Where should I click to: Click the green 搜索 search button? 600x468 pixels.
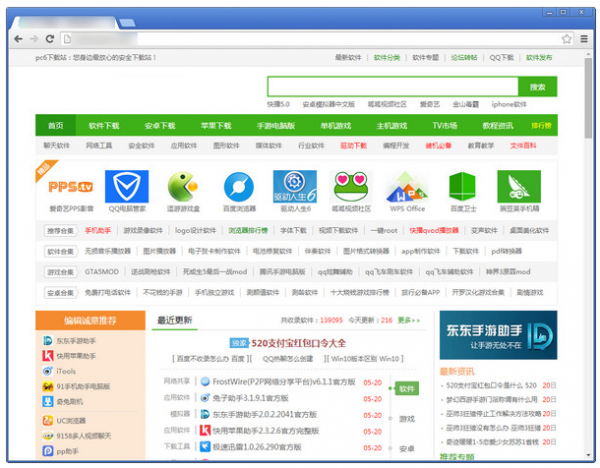(538, 87)
